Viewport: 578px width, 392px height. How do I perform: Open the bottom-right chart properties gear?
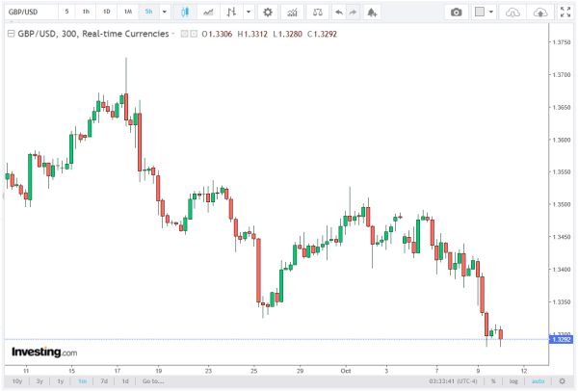(562, 381)
